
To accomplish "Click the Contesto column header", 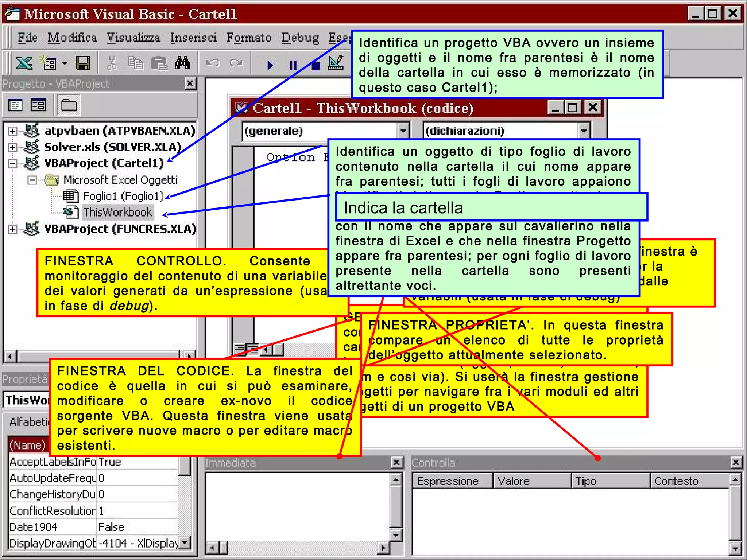I will (690, 481).
